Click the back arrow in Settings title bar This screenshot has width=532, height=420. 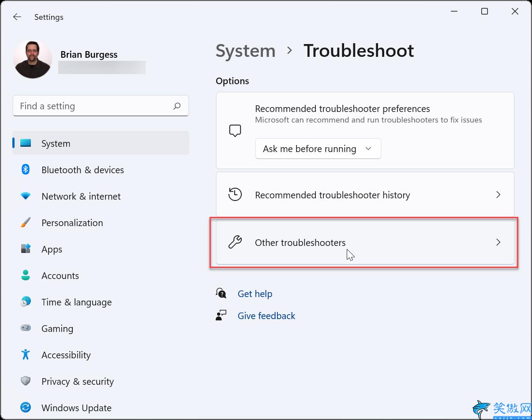pos(17,17)
